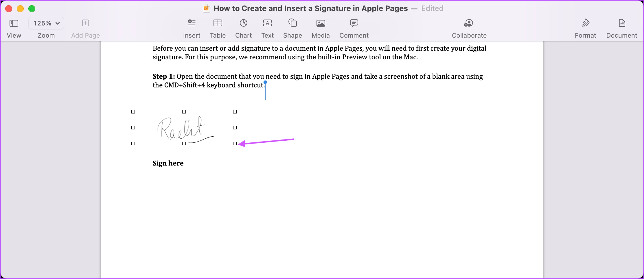Click the Zoom label in toolbar
The height and width of the screenshot is (279, 644).
(x=46, y=35)
